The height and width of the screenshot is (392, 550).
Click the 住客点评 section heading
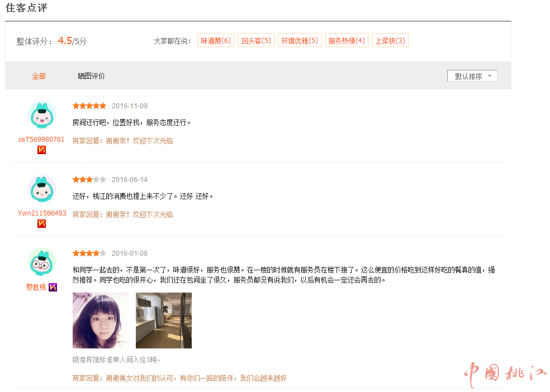[26, 8]
